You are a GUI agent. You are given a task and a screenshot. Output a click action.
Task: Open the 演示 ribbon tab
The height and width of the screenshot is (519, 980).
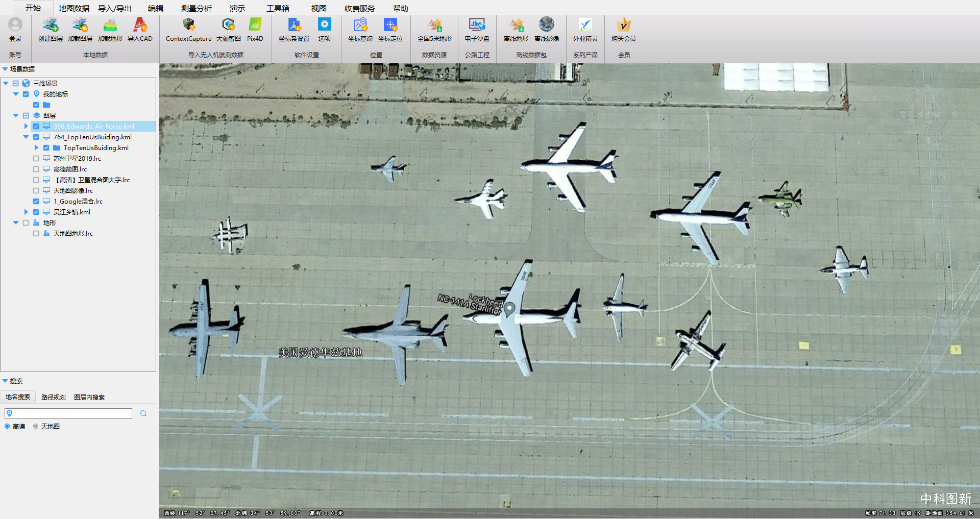click(x=237, y=8)
